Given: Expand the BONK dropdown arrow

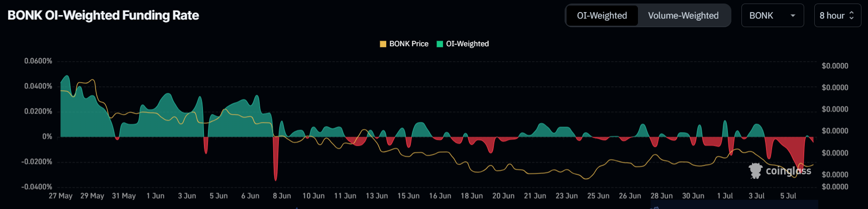Looking at the screenshot, I should click(793, 16).
